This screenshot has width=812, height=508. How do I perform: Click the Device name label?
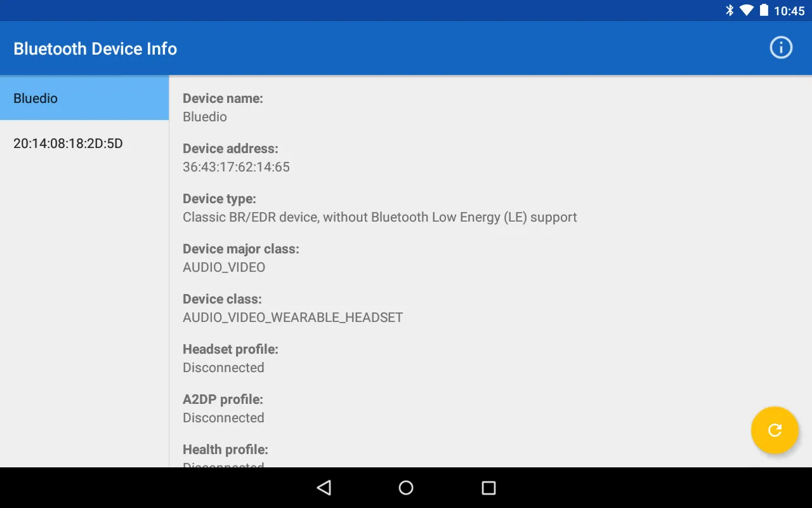pyautogui.click(x=223, y=98)
